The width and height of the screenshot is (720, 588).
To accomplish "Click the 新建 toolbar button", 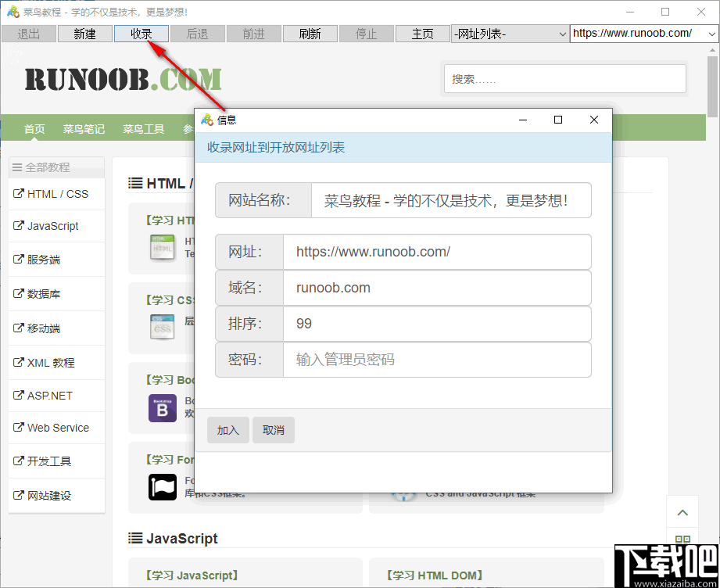I will click(x=85, y=34).
